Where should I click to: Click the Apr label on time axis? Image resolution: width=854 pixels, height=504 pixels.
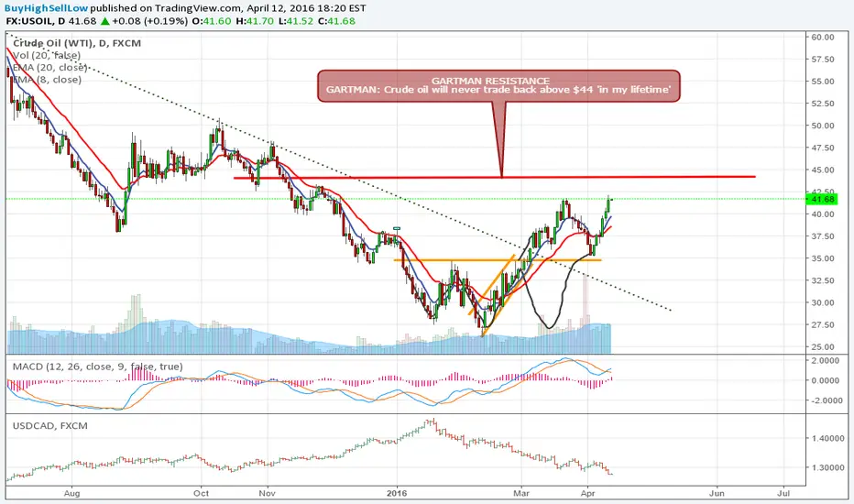click(x=587, y=493)
